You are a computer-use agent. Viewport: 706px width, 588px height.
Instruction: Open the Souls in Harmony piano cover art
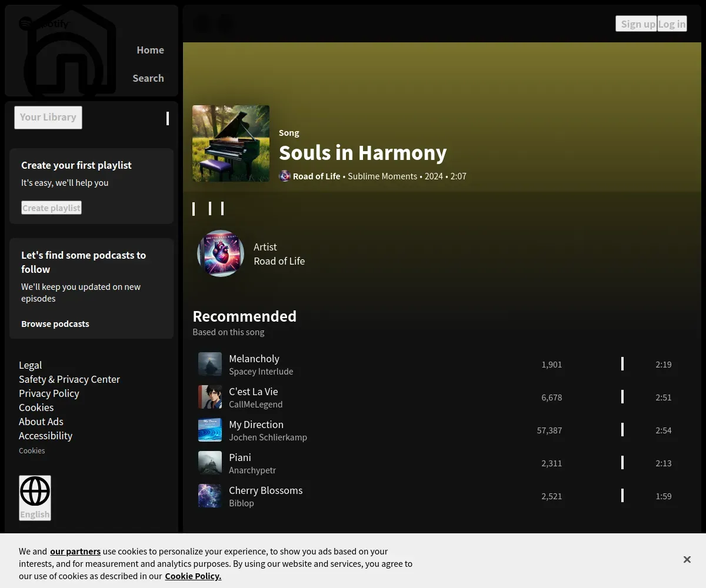click(231, 143)
